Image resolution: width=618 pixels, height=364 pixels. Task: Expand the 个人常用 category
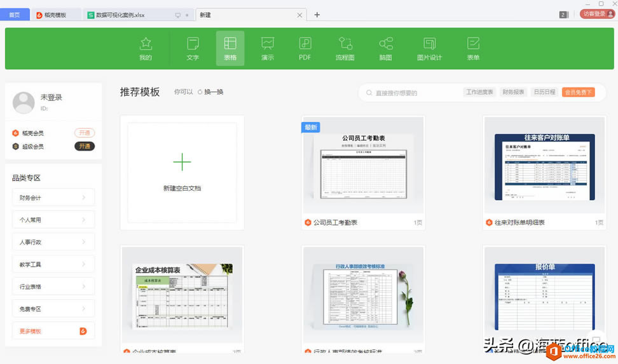point(53,219)
